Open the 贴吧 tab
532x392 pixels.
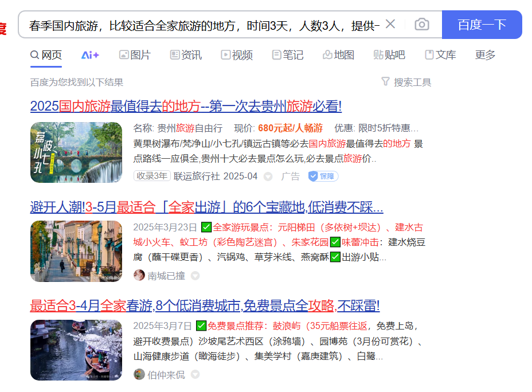(389, 55)
